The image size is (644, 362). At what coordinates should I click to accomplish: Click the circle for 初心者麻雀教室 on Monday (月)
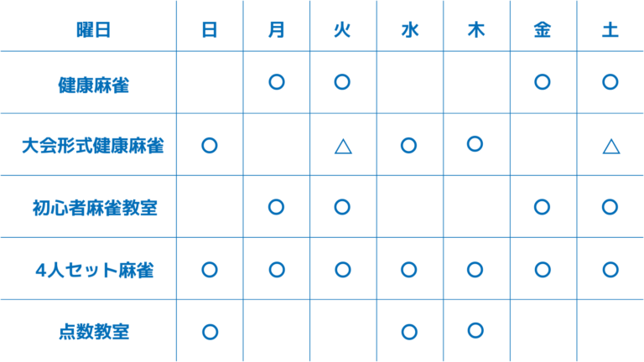tap(276, 206)
